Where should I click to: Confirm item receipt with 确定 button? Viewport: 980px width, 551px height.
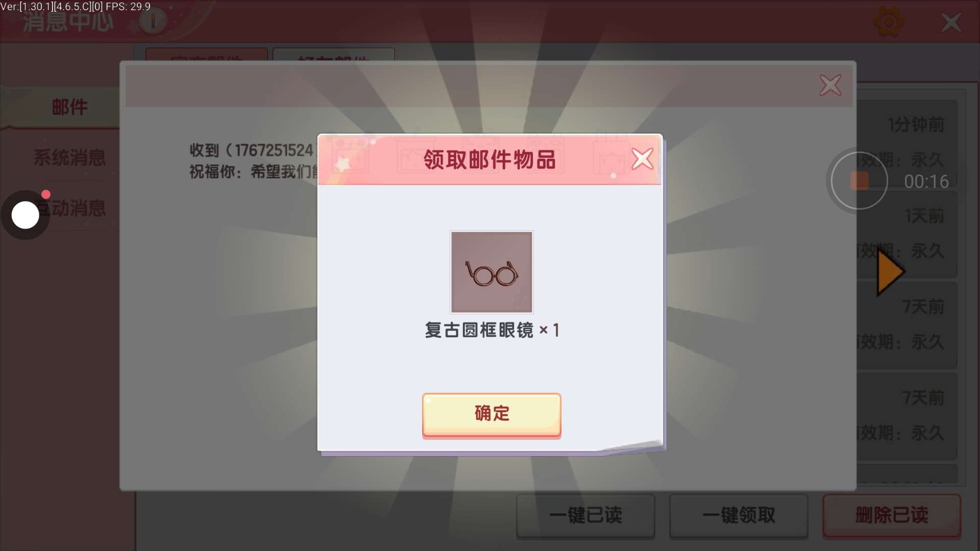coord(492,415)
